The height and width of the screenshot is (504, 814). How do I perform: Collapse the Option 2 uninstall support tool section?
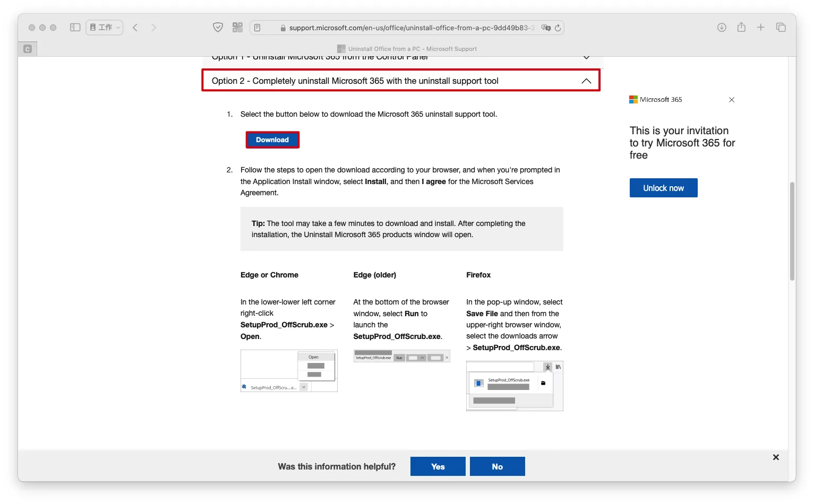[x=401, y=81]
